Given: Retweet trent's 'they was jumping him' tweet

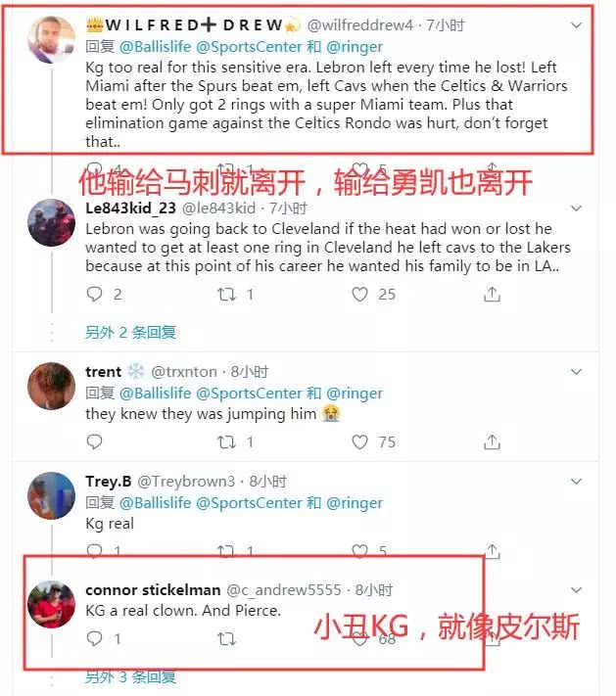Looking at the screenshot, I should coord(226,441).
